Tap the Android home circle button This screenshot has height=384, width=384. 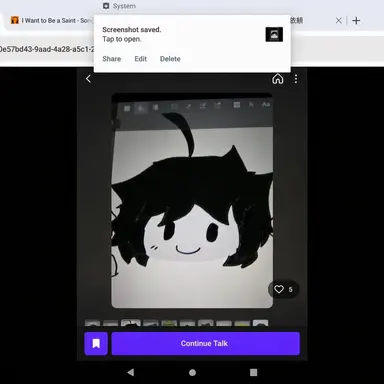192,372
